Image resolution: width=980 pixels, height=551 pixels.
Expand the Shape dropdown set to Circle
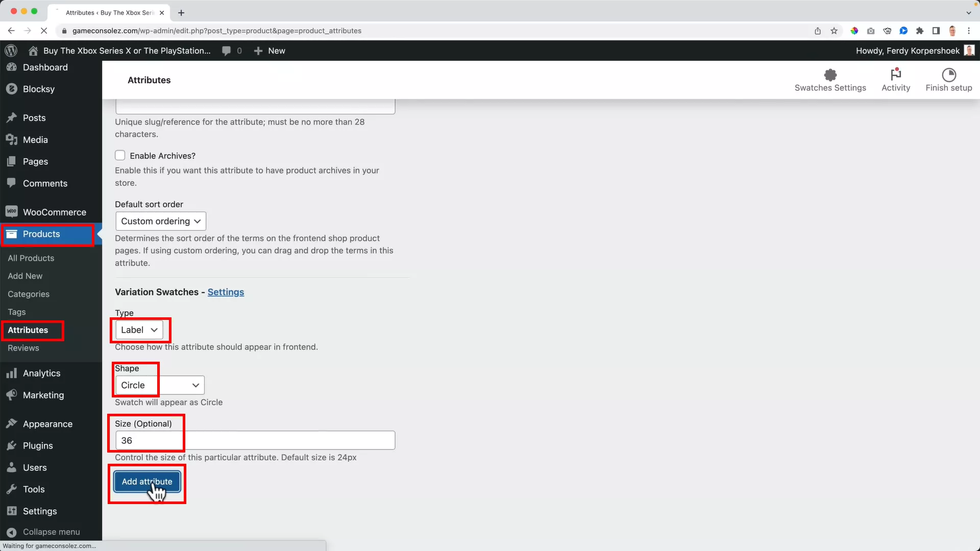[x=158, y=385]
